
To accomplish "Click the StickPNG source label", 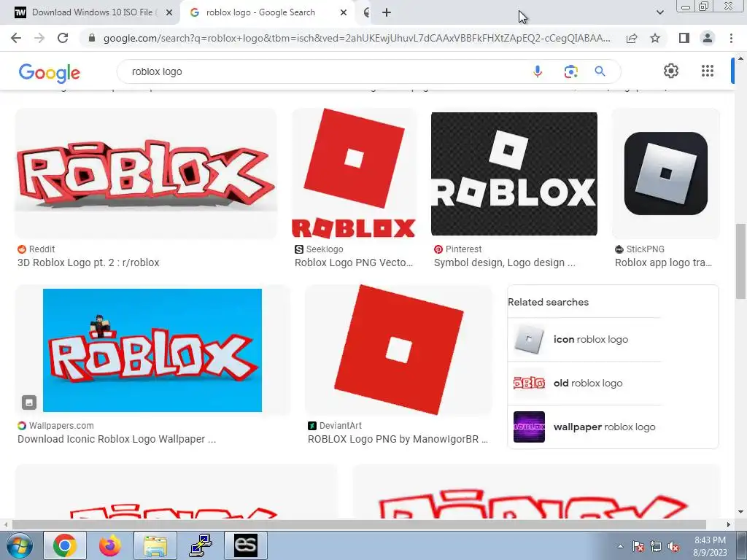I will point(639,249).
